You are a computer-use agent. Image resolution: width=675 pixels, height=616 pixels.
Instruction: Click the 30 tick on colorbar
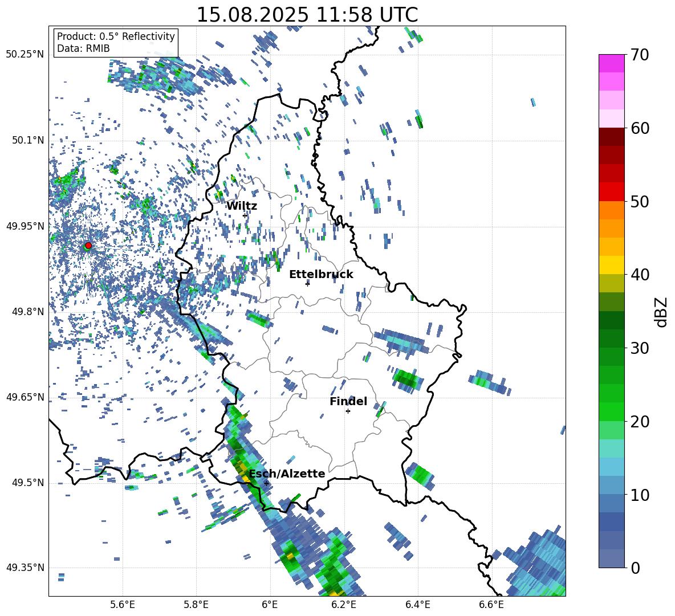click(640, 348)
